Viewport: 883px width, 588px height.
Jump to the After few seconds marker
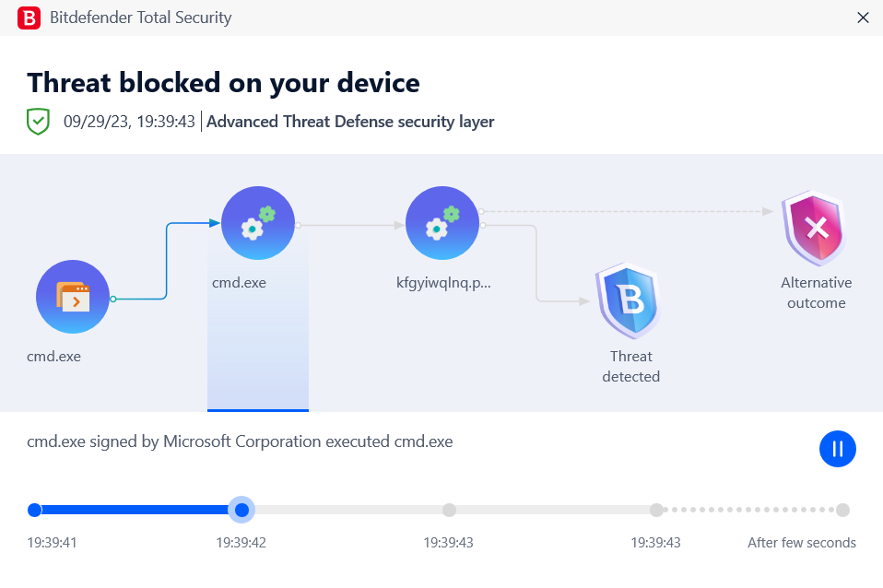point(842,511)
